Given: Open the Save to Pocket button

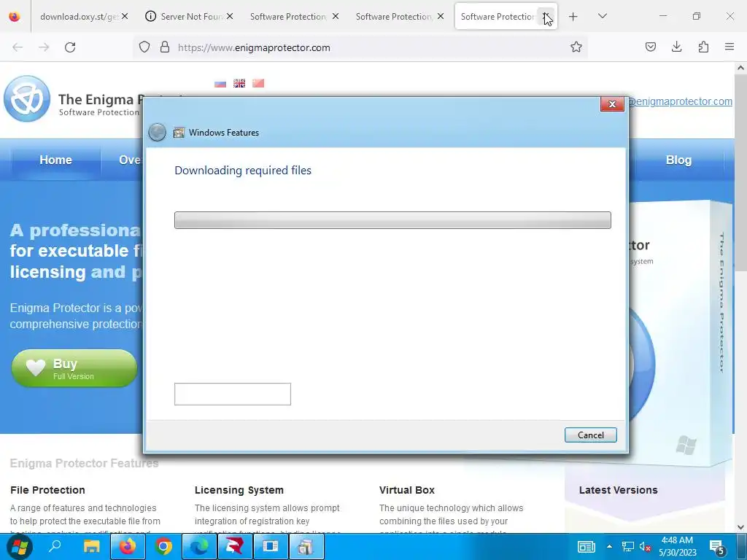Looking at the screenshot, I should (x=650, y=47).
